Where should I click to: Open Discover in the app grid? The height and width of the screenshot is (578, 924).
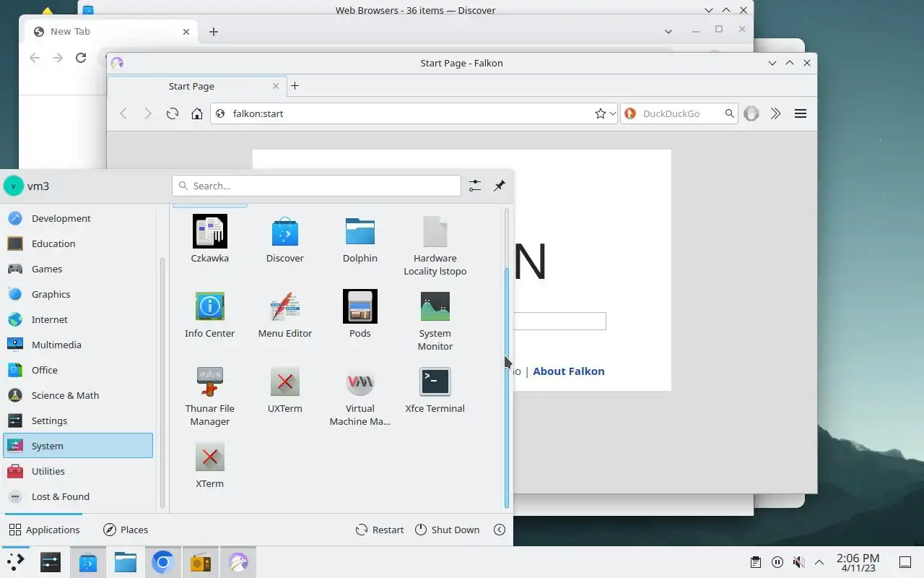(284, 239)
